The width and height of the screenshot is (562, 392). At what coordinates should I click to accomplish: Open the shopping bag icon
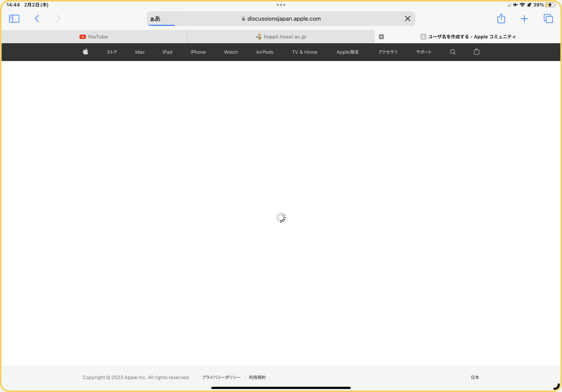click(x=476, y=52)
